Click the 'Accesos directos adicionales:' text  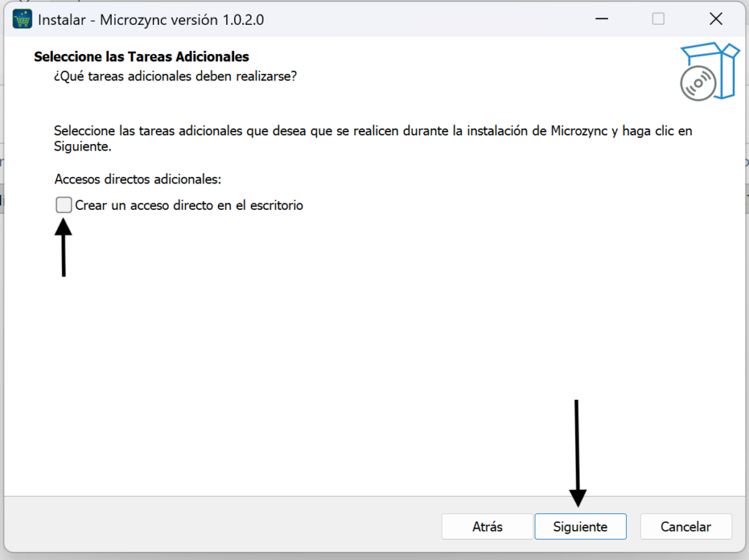[138, 179]
